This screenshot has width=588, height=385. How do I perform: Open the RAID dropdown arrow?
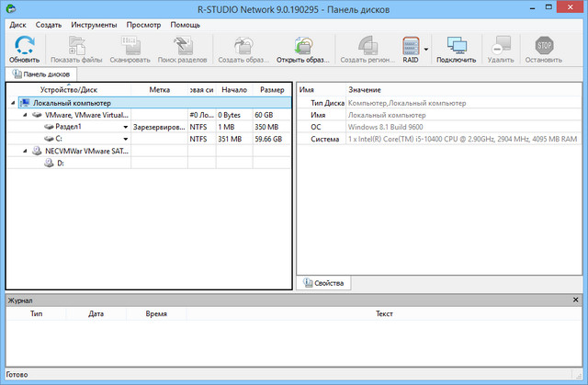pyautogui.click(x=427, y=48)
